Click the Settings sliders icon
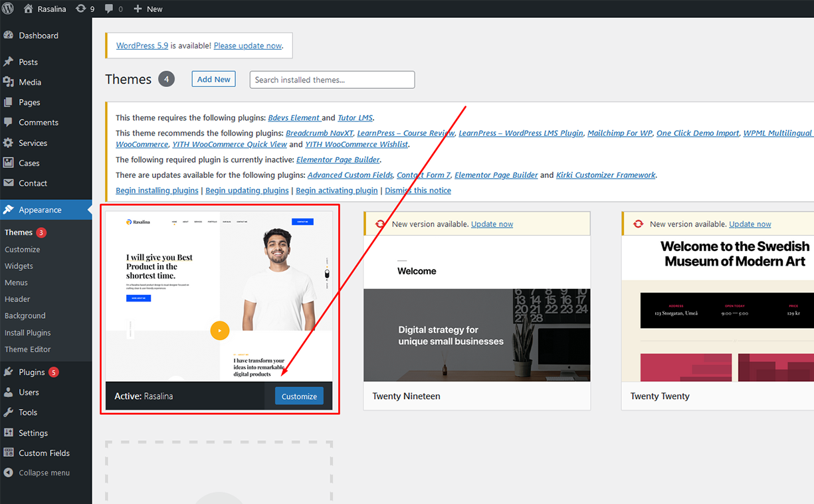This screenshot has height=504, width=814. coord(9,432)
